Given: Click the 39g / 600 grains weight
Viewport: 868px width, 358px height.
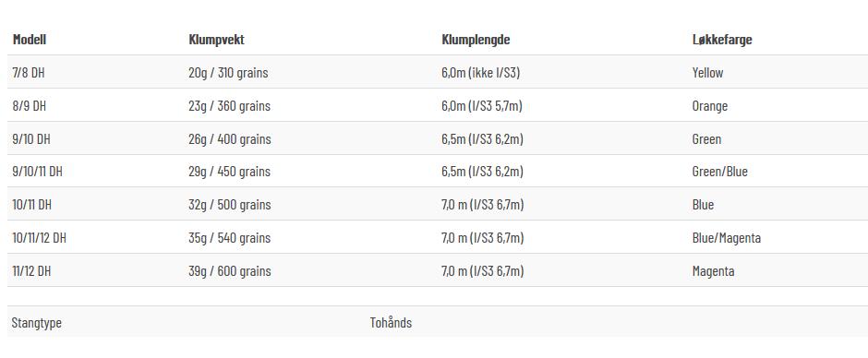Looking at the screenshot, I should click(230, 271).
